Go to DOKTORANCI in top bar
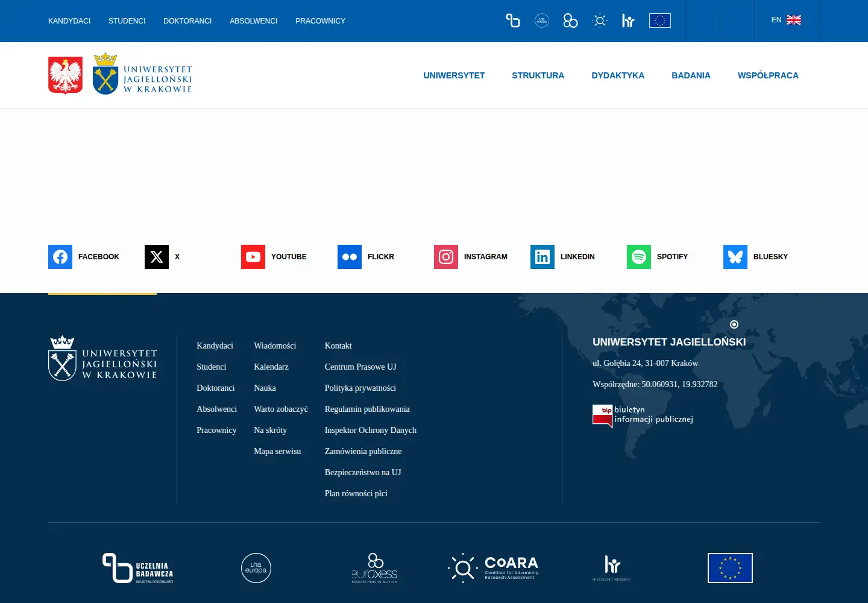 [x=187, y=21]
